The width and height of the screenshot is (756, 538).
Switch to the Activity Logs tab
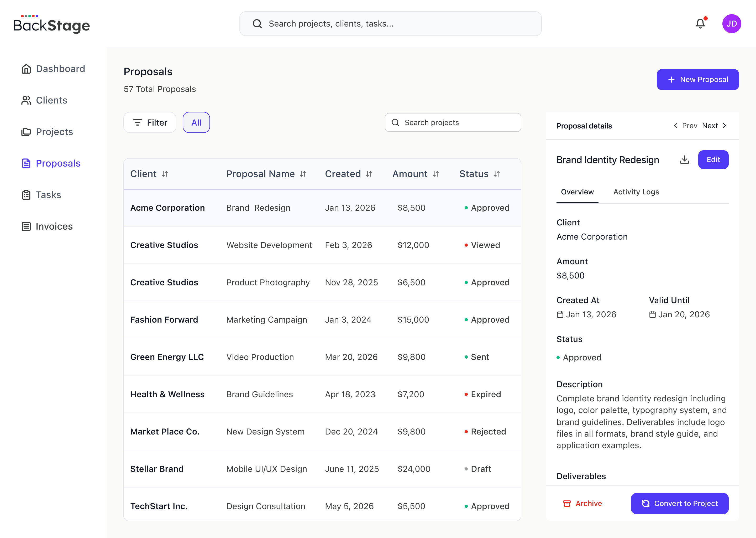(636, 192)
